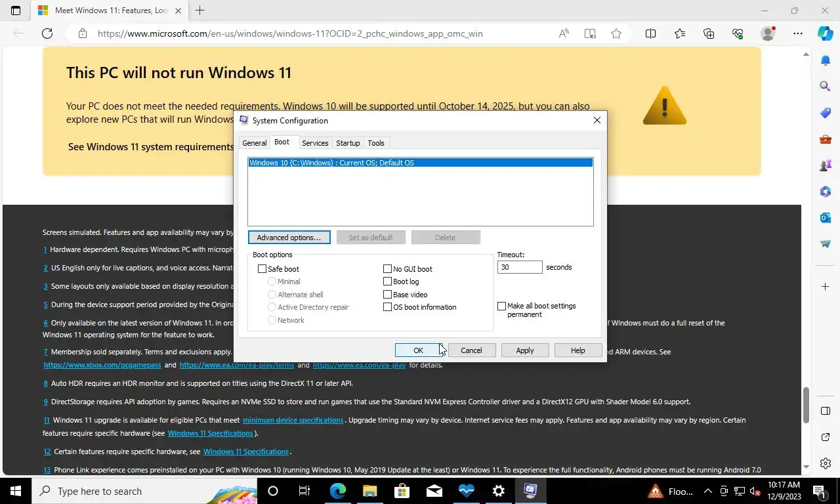This screenshot has height=504, width=840.
Task: Open File Explorer from taskbar
Action: pyautogui.click(x=369, y=491)
